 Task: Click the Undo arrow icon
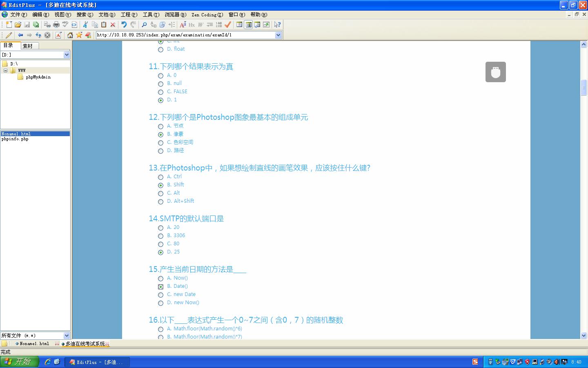tap(124, 25)
